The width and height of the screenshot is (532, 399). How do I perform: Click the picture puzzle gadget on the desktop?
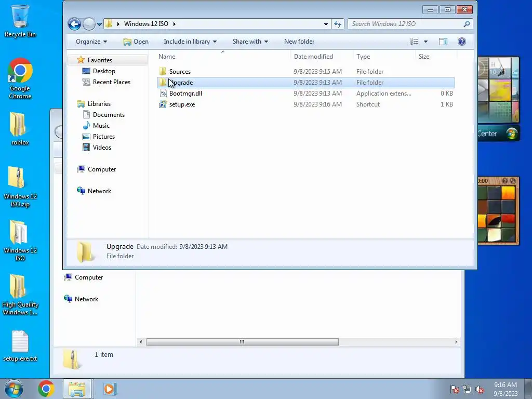498,210
